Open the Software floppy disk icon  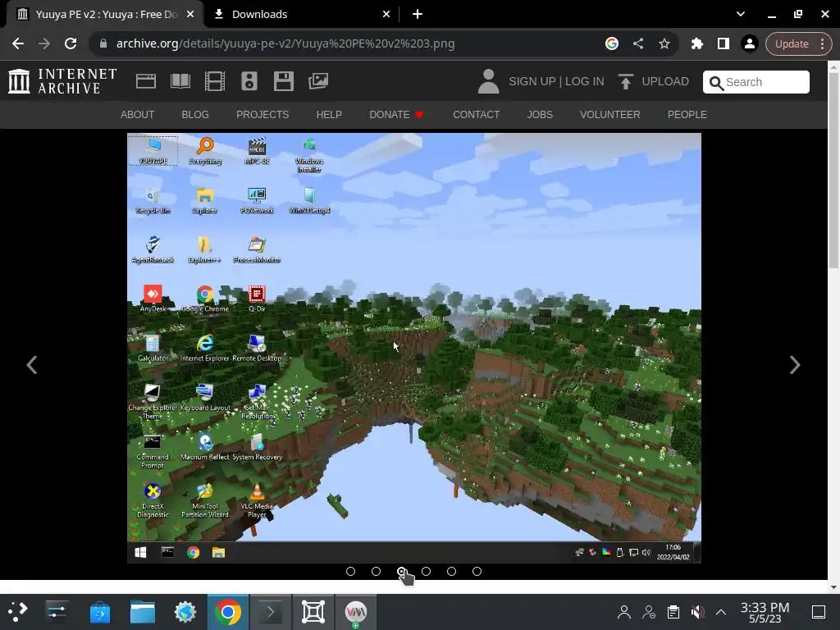click(283, 81)
